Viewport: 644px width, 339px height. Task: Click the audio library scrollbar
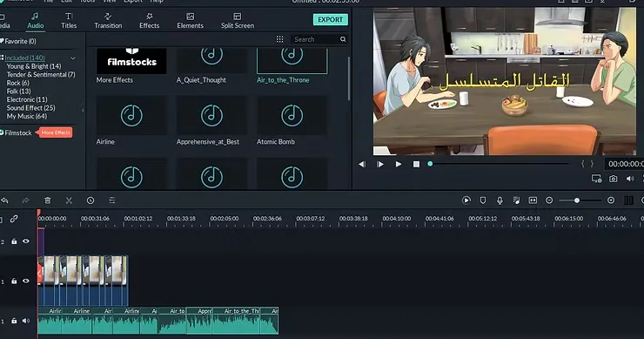click(349, 78)
